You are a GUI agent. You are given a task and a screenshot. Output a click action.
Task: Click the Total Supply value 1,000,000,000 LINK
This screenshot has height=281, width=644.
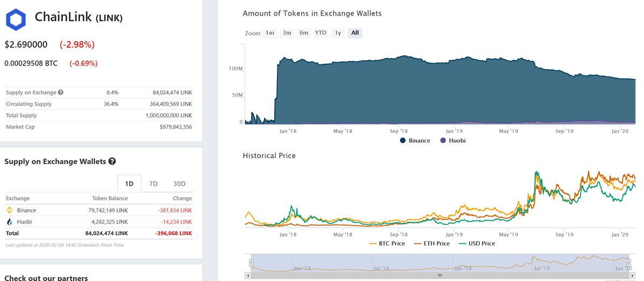point(169,115)
